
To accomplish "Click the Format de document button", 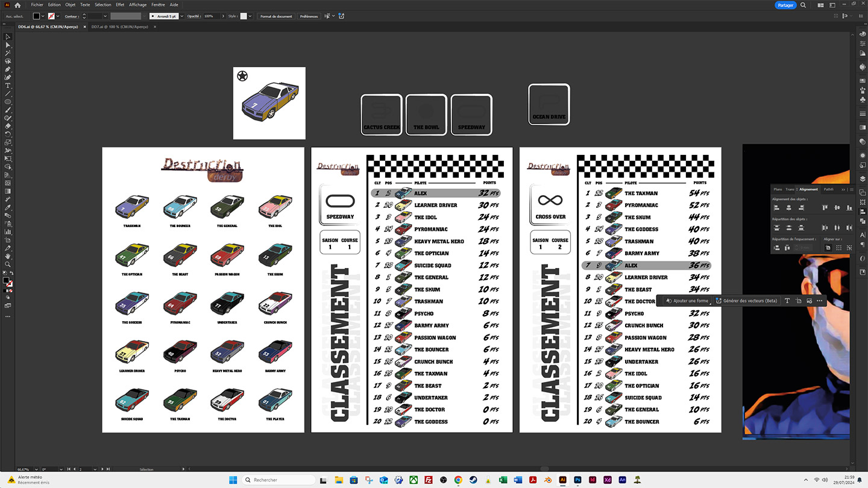I will click(276, 16).
